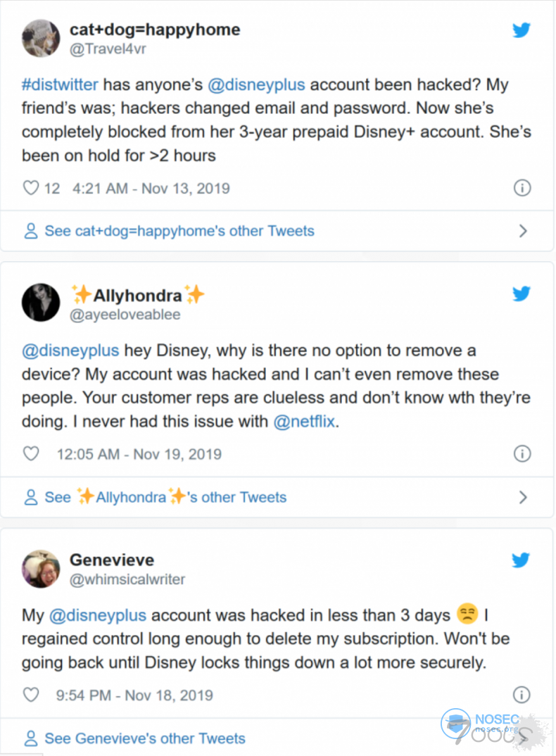Open the info icon on the Nov 13 tweet

(x=522, y=188)
